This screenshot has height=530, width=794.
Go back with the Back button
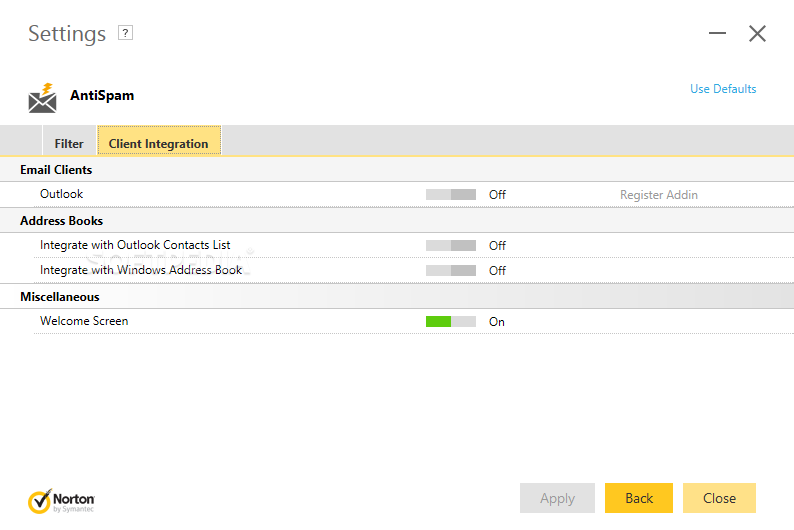[639, 498]
